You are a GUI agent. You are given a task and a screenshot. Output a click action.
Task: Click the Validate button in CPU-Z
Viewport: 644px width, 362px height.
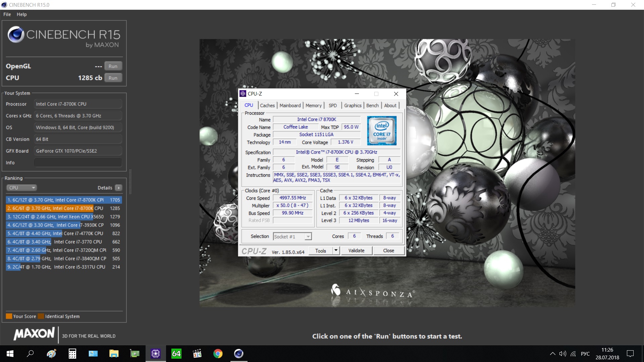click(356, 250)
